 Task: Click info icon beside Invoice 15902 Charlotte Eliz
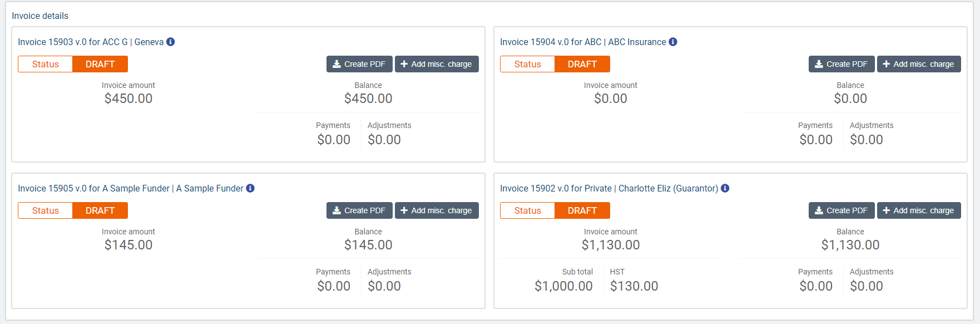click(725, 188)
